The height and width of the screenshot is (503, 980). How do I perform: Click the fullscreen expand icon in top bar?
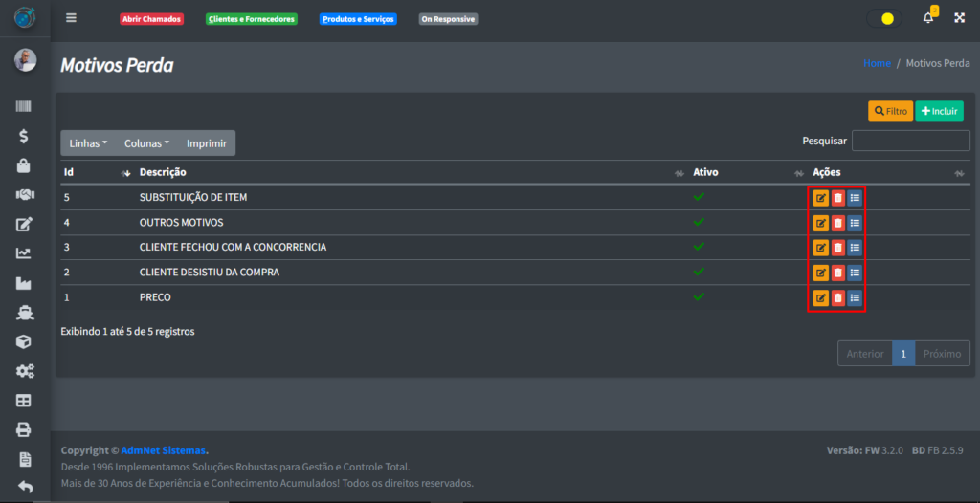coord(959,18)
